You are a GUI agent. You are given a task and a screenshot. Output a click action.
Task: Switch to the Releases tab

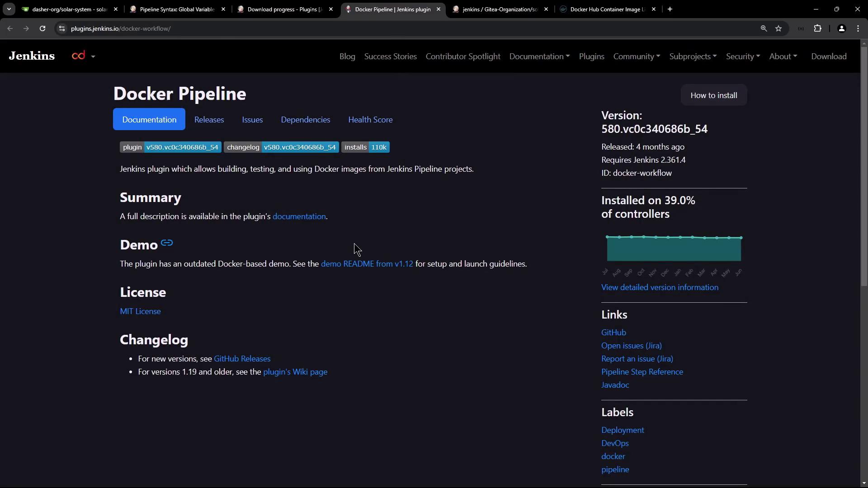[x=209, y=120]
